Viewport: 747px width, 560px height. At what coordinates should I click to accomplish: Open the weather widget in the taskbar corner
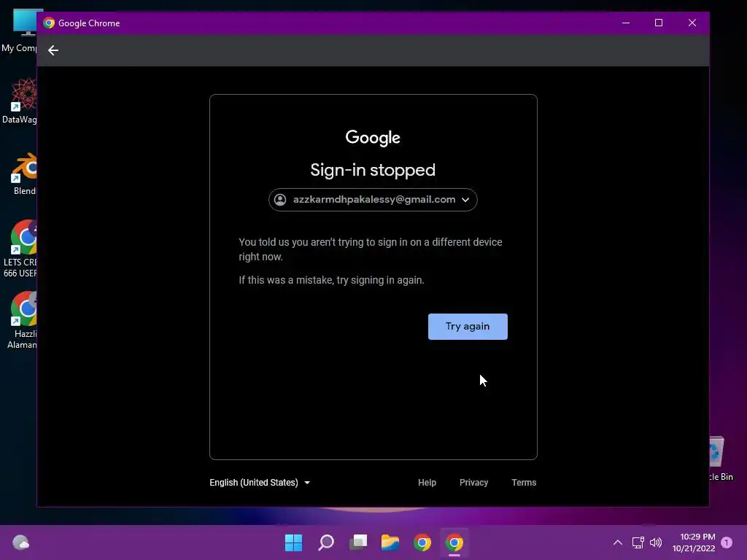pyautogui.click(x=20, y=542)
